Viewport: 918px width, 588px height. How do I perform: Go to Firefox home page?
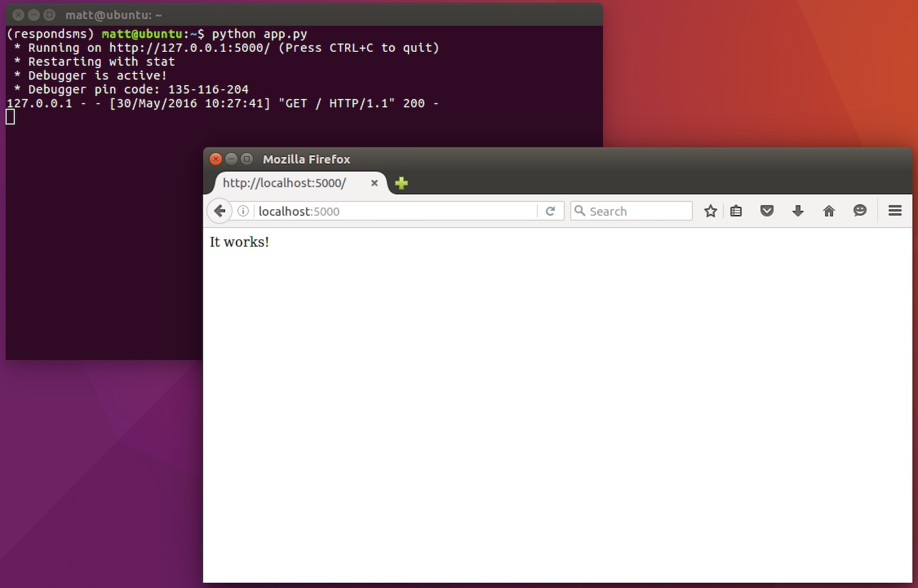click(829, 211)
